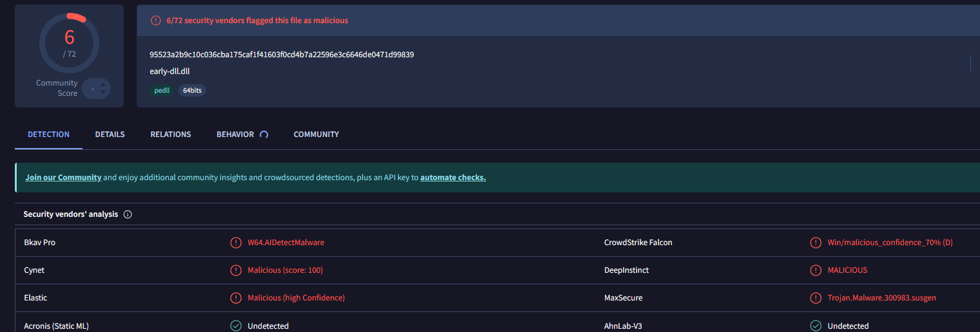Click the 6/72 detection score gauge
Screen dimensions: 980x332
click(x=70, y=42)
